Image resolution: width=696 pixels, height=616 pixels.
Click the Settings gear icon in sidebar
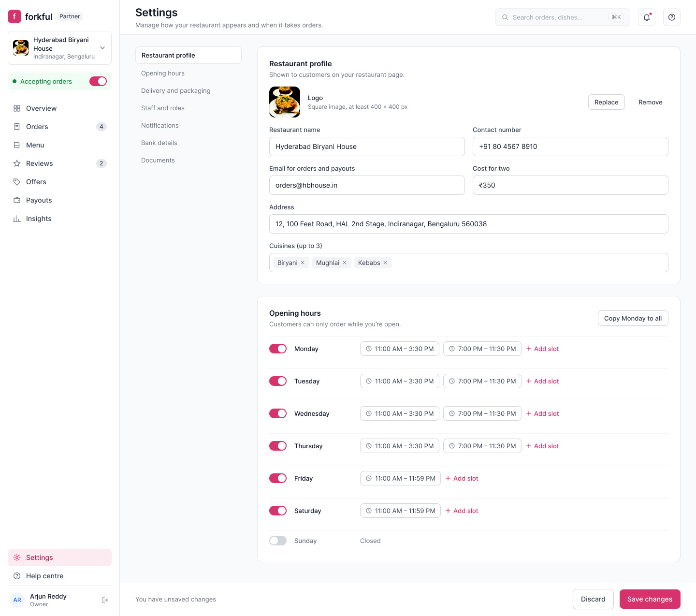point(17,557)
